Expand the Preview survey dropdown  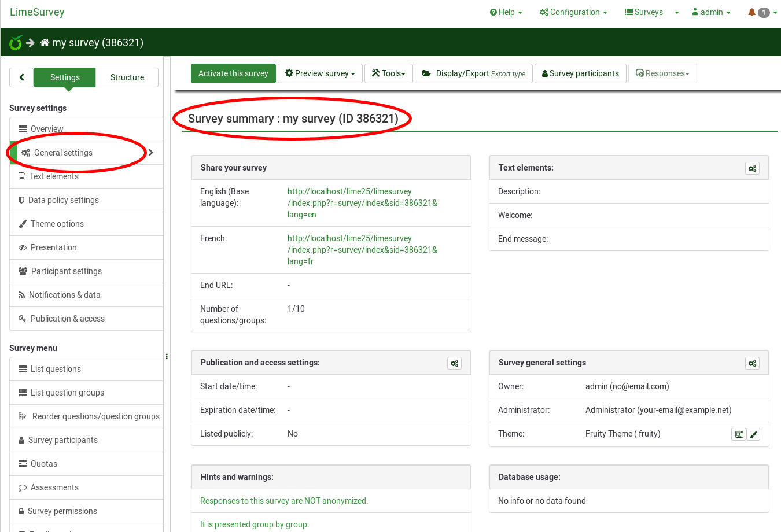(320, 73)
